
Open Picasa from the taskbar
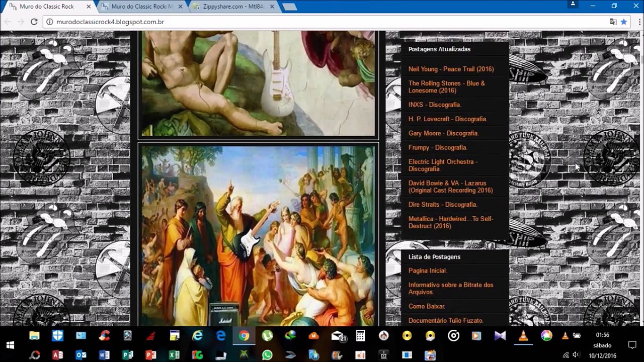tap(546, 335)
